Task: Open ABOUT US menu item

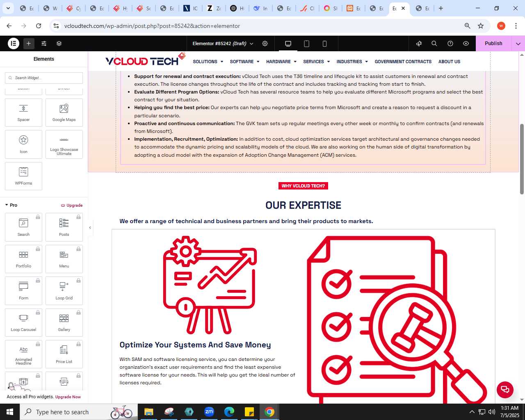Action: point(449,62)
